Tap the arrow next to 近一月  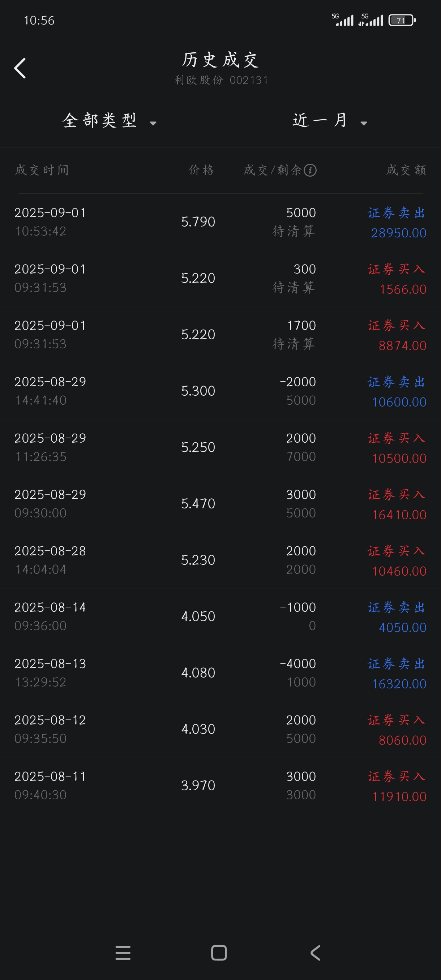pyautogui.click(x=364, y=123)
